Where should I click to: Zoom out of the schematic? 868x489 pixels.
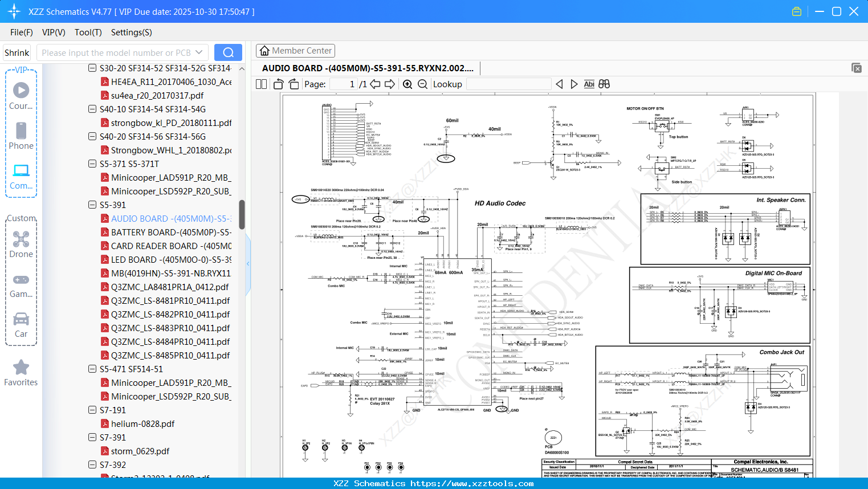click(422, 84)
